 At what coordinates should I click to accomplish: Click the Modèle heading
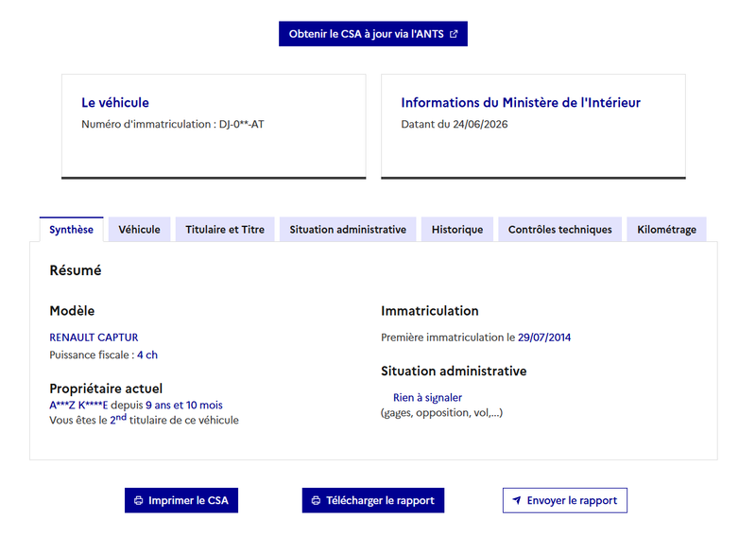click(x=72, y=311)
